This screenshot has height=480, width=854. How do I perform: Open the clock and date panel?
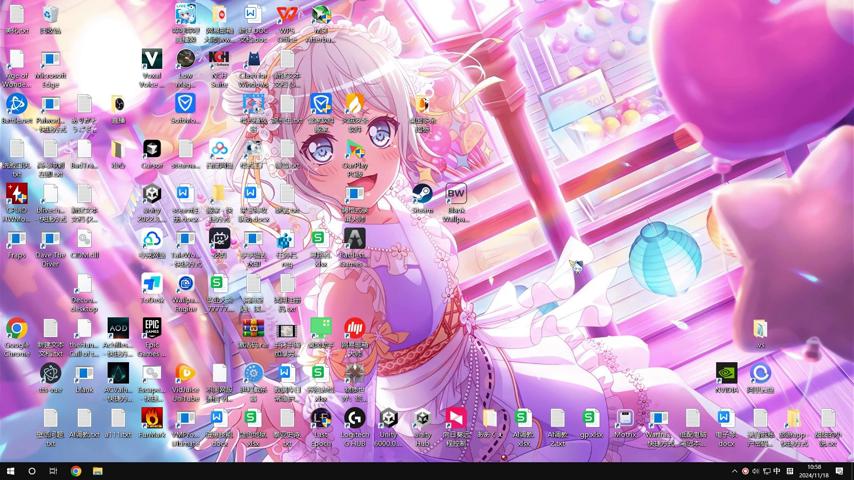814,471
